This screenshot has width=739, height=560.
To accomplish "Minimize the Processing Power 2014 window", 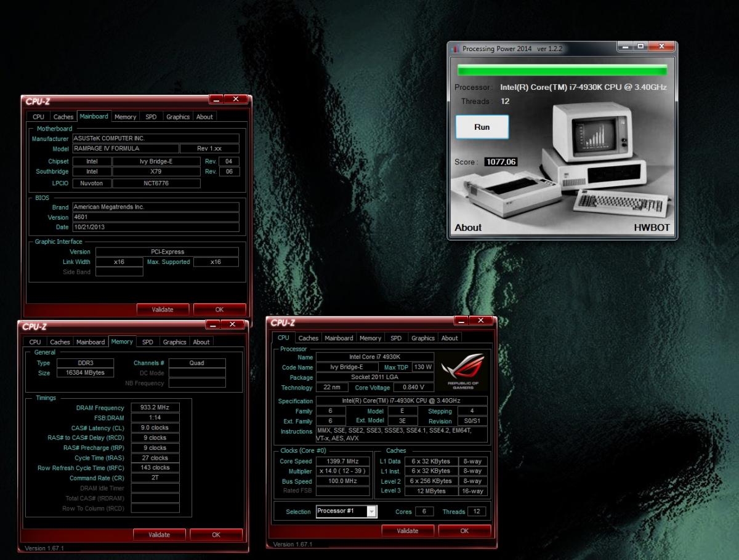I will (626, 47).
